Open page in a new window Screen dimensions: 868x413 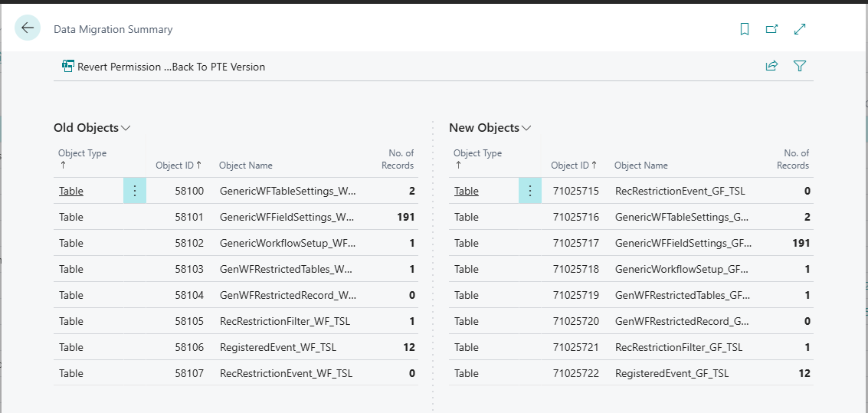771,29
